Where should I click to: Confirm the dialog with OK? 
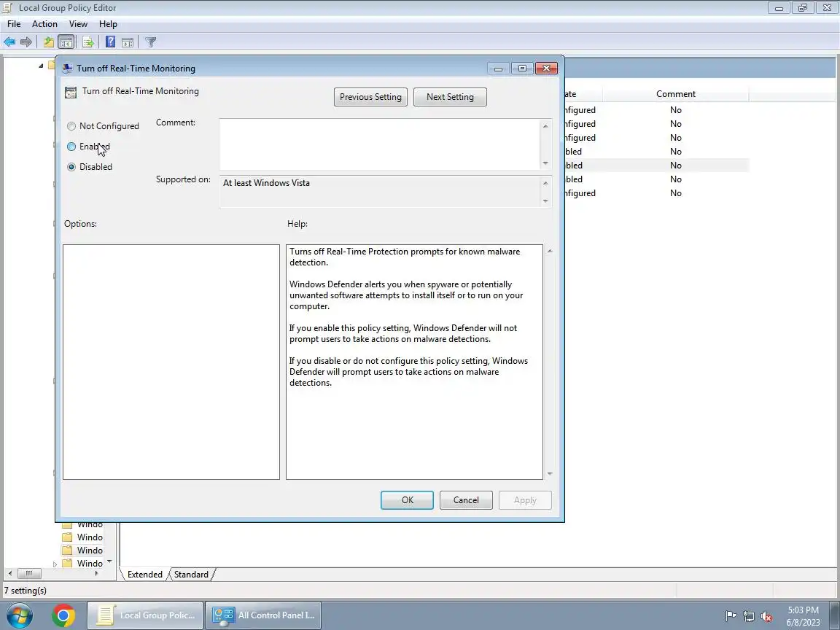click(x=407, y=499)
